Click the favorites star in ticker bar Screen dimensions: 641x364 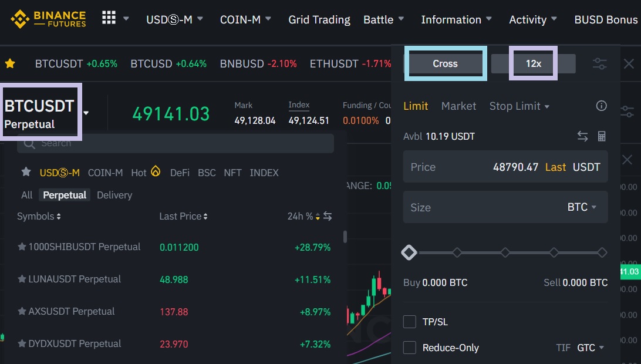10,63
